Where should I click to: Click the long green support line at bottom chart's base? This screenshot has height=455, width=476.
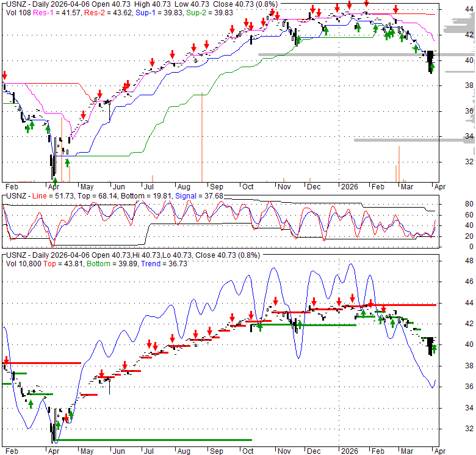pyautogui.click(x=153, y=439)
